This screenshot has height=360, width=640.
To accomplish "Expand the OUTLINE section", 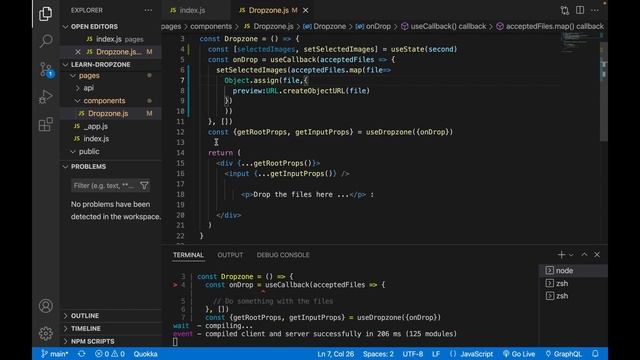I will pos(111,316).
